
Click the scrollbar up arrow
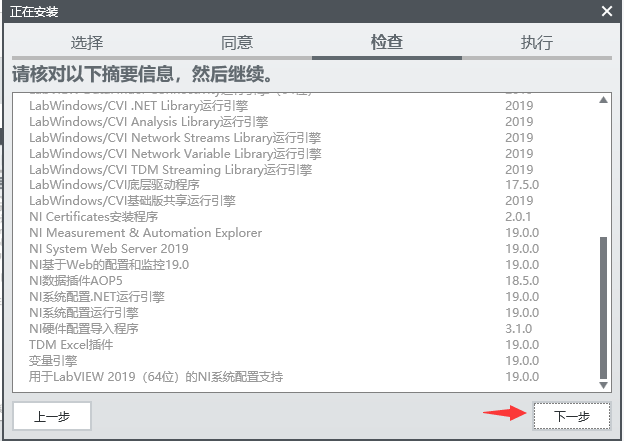coord(603,100)
